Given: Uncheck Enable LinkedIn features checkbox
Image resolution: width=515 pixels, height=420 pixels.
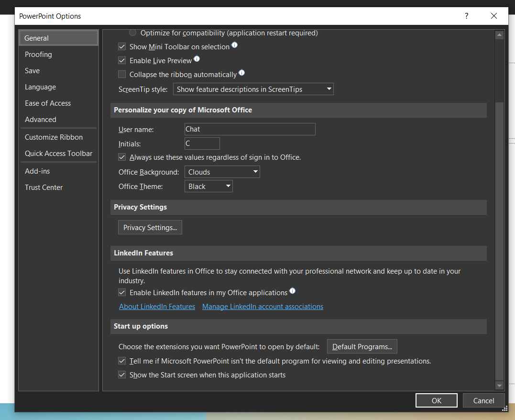Looking at the screenshot, I should (122, 292).
